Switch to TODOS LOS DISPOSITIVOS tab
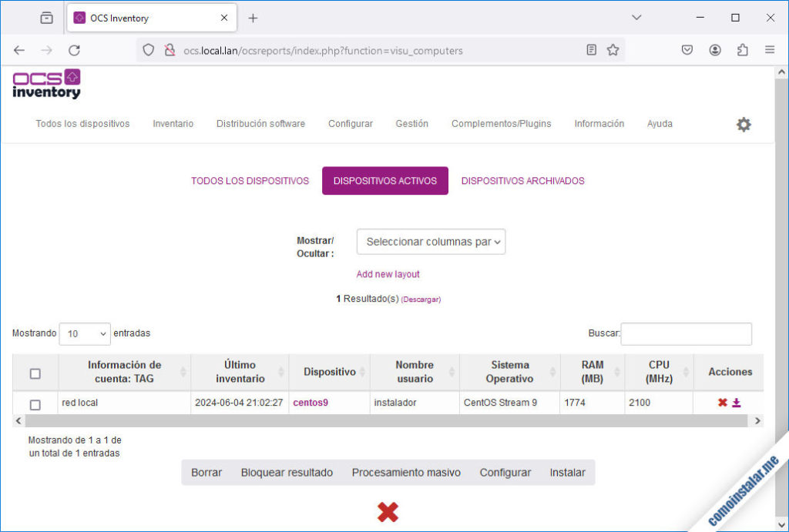 click(x=250, y=180)
